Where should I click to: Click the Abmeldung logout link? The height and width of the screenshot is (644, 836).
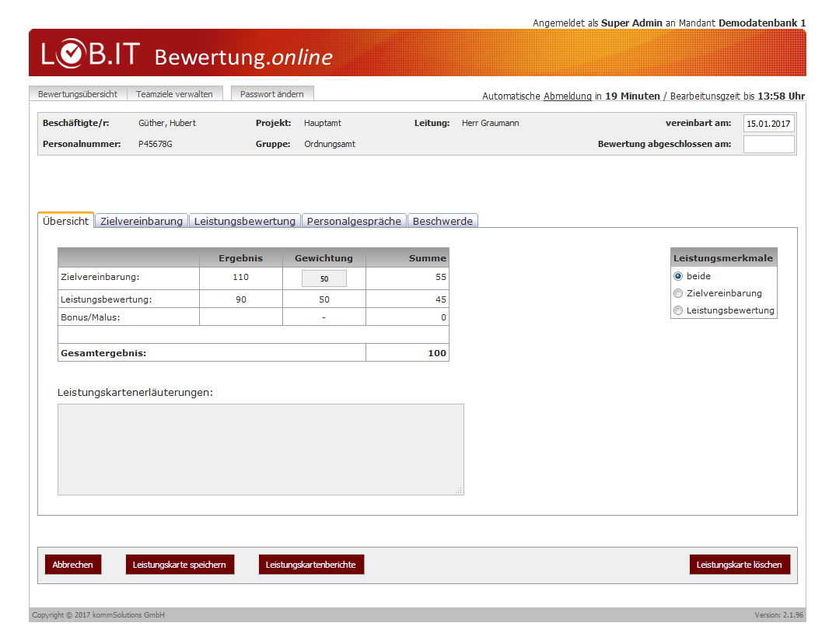567,96
